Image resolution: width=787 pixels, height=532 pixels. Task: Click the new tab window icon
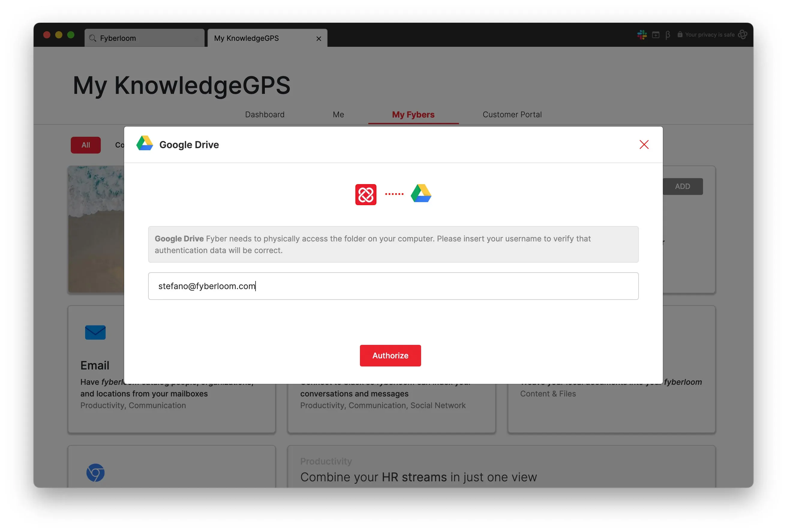tap(656, 35)
